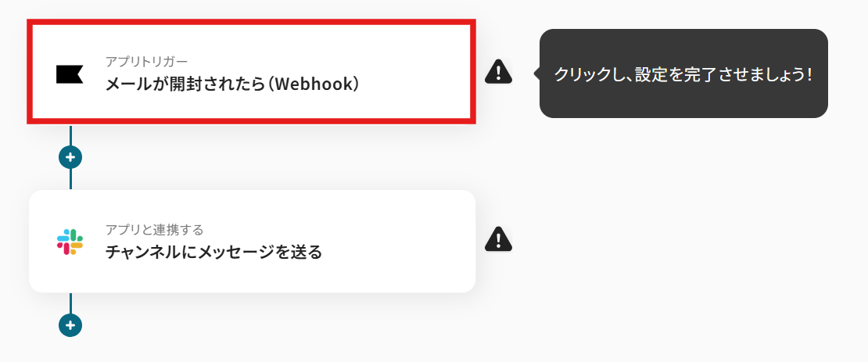Select the メールが開封されたら（Webhook） title text

[x=233, y=84]
